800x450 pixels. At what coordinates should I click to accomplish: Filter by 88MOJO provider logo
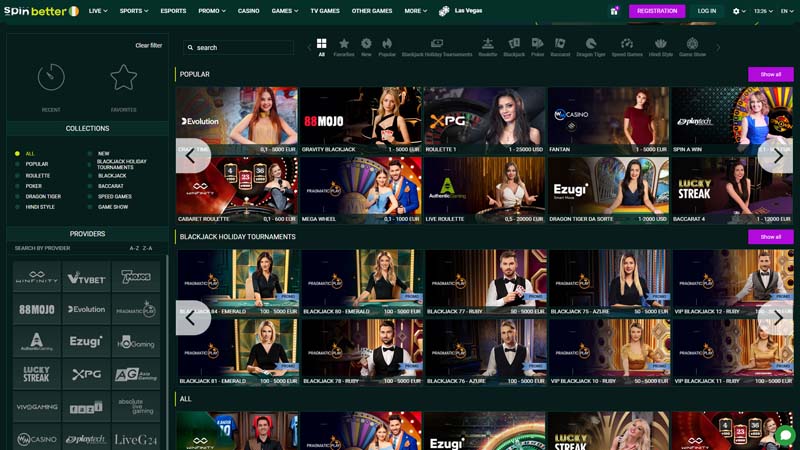pyautogui.click(x=37, y=309)
